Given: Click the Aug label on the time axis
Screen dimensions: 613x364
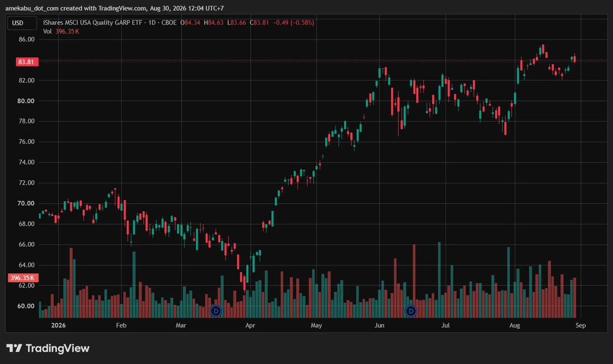Looking at the screenshot, I should tap(514, 325).
